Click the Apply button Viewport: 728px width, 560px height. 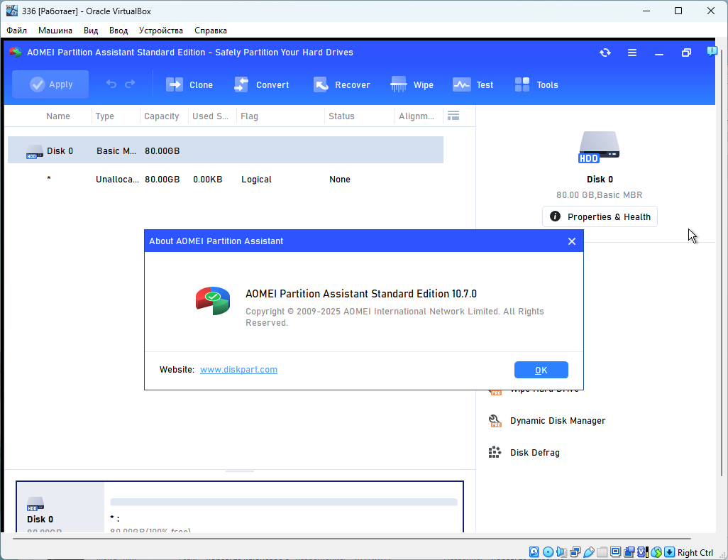point(50,84)
